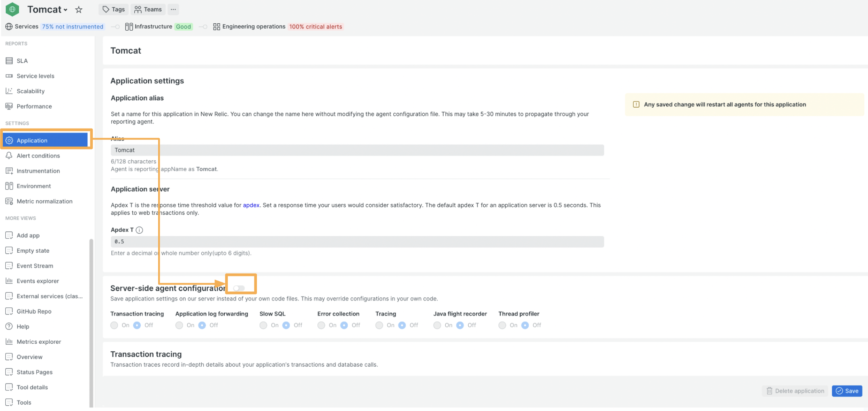
Task: Favorite Tomcat with the star icon
Action: 79,10
